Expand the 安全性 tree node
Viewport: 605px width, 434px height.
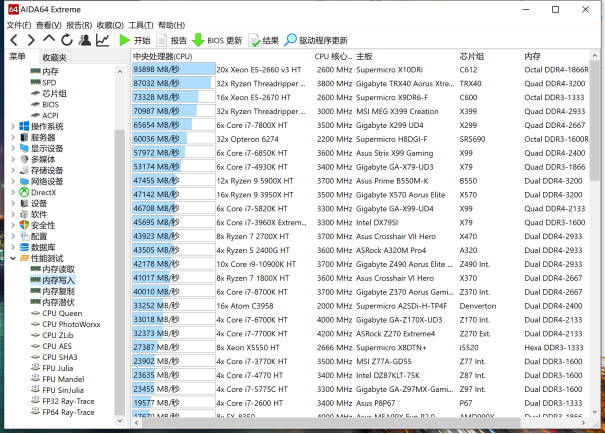point(12,225)
